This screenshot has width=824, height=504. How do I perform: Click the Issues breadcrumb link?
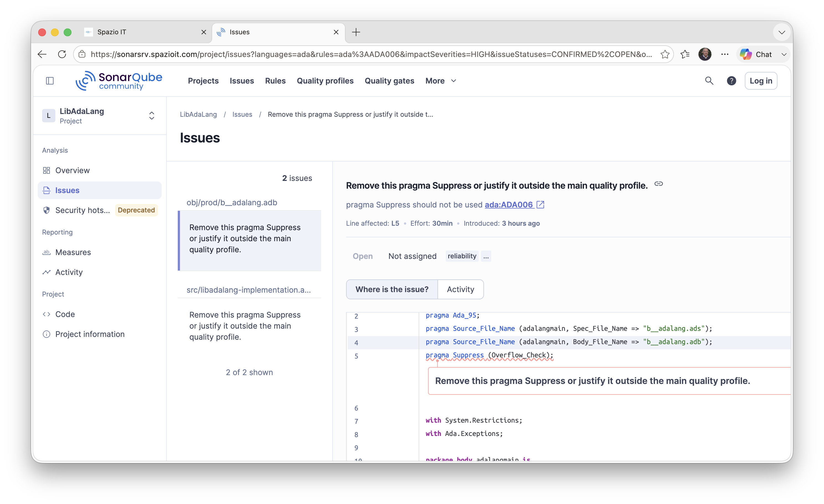click(242, 115)
